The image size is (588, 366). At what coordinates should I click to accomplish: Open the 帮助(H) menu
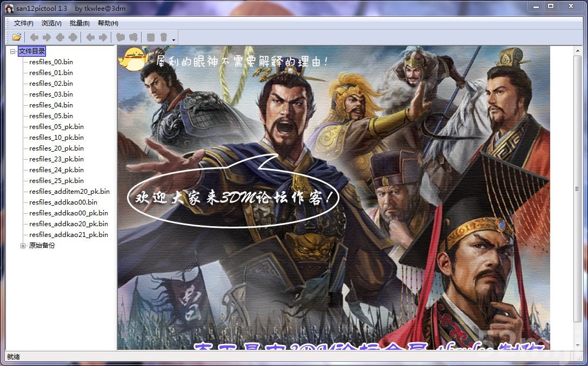coord(108,23)
